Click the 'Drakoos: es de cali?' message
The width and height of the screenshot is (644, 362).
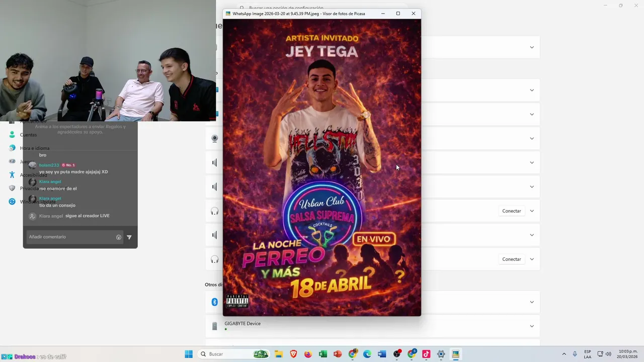click(34, 356)
